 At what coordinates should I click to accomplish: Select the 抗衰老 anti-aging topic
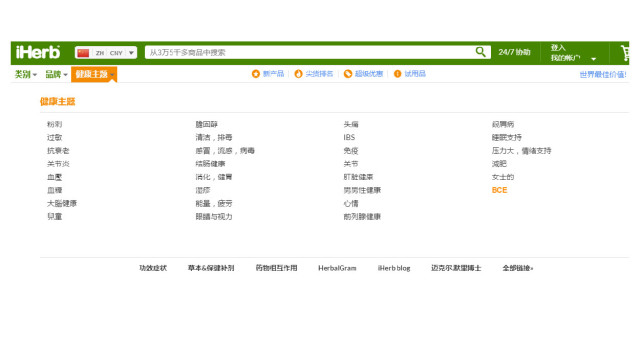click(x=58, y=151)
